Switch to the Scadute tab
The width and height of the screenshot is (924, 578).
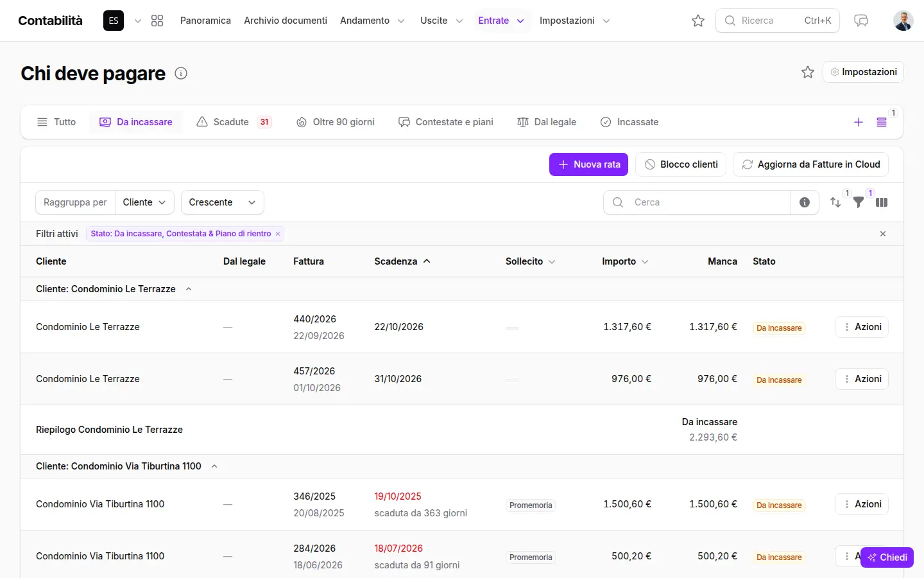[x=234, y=122]
